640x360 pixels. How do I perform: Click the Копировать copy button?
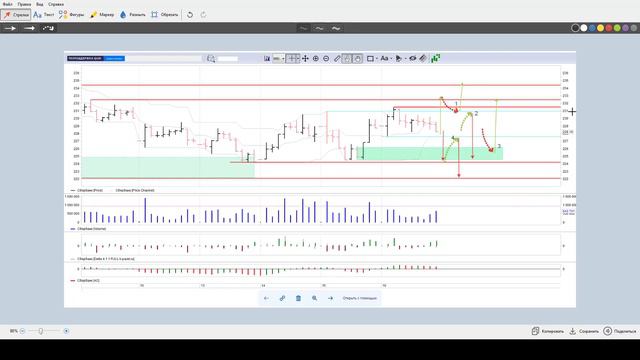(548, 331)
